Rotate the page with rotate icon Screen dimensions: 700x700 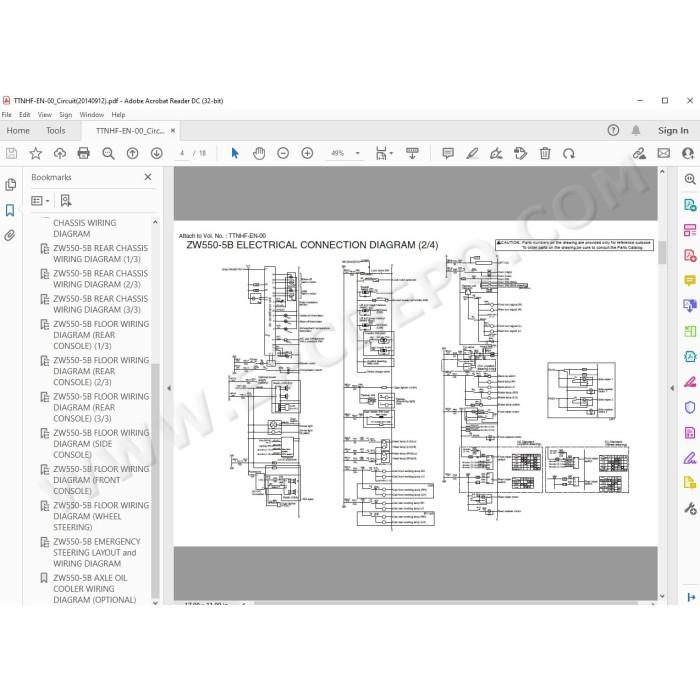pyautogui.click(x=569, y=154)
